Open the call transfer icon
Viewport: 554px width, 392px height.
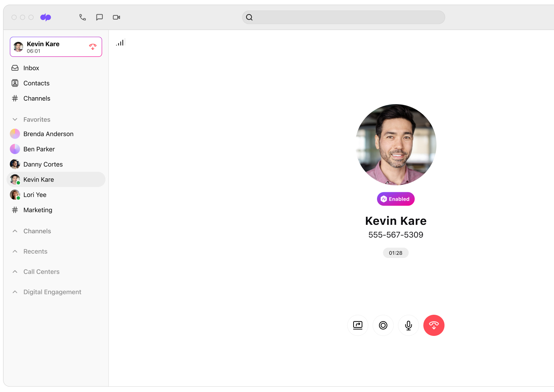point(358,325)
